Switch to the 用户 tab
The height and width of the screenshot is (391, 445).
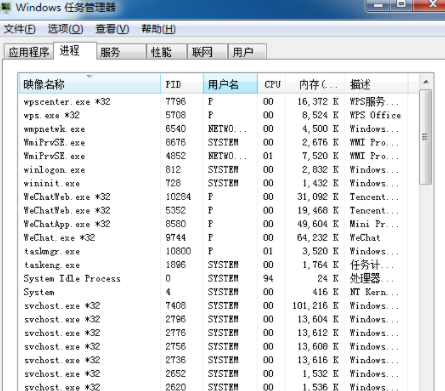click(247, 52)
